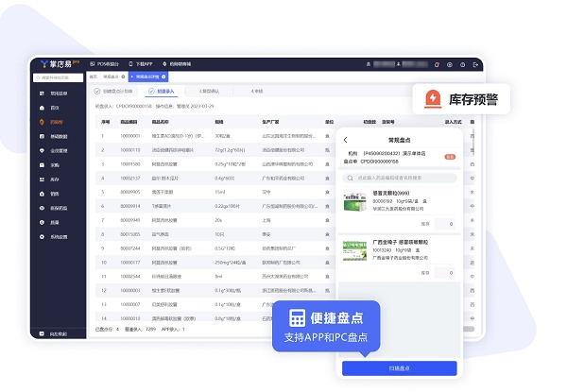Screen dimensions: 567x392
Task: Go back using the mobile panel arrow
Action: pos(346,140)
